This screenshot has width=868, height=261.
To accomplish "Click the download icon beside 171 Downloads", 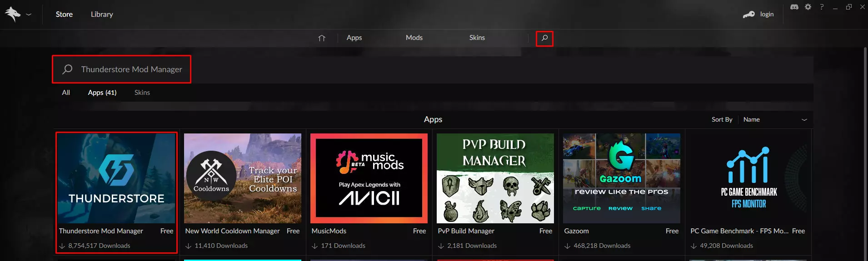I will 314,246.
